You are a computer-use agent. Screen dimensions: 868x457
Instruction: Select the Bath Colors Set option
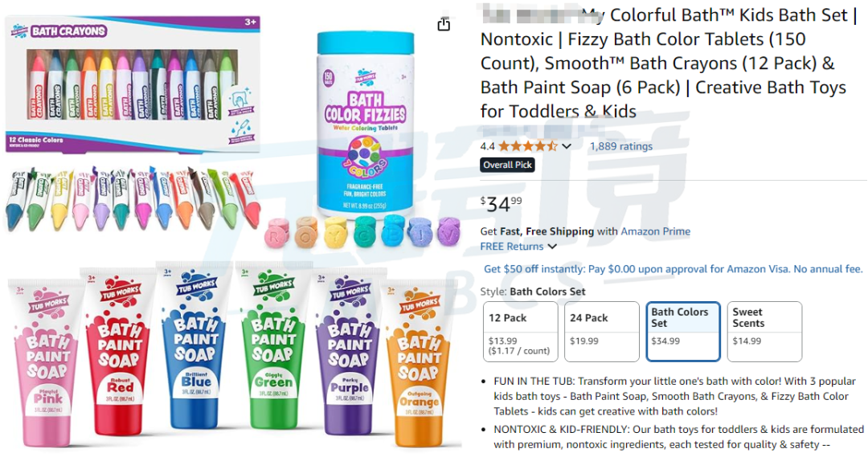click(x=682, y=331)
